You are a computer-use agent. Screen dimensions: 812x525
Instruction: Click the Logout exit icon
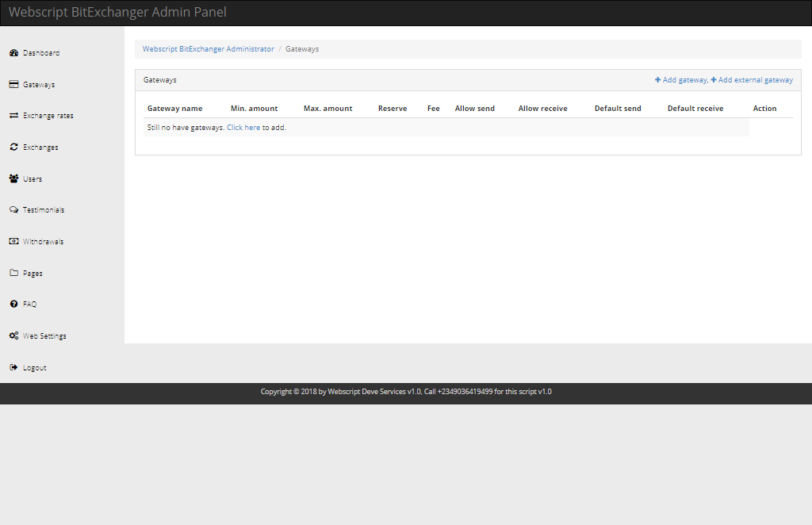[x=14, y=367]
